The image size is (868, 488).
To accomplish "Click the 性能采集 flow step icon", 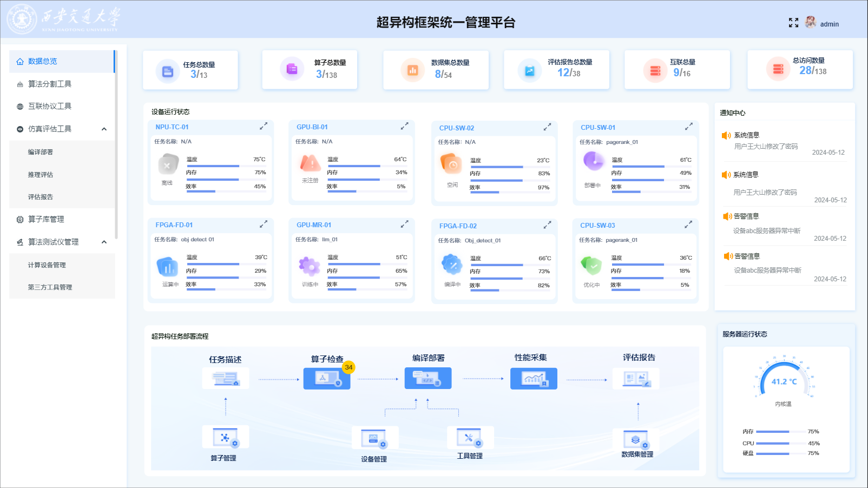I will (x=534, y=378).
